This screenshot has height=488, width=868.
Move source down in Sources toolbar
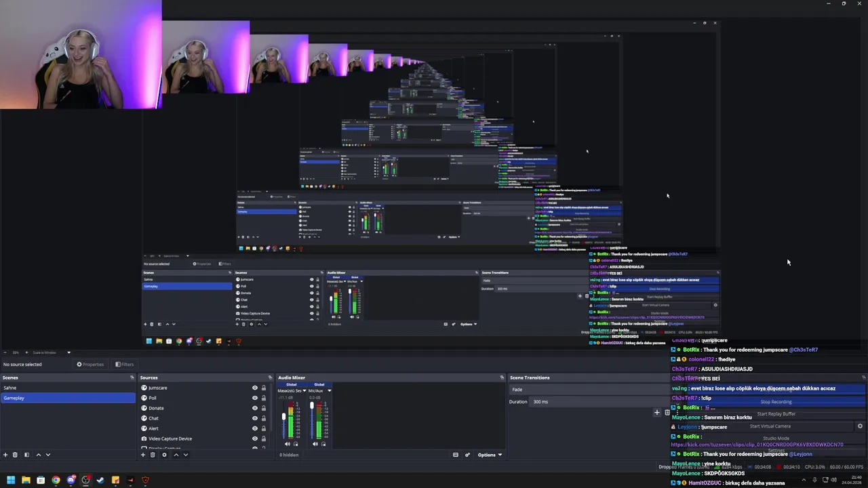coord(185,455)
